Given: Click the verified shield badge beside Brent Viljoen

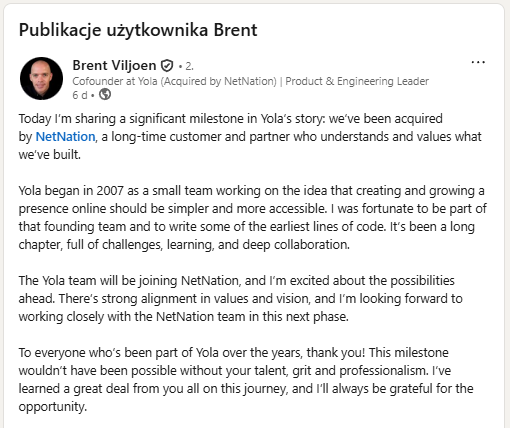Looking at the screenshot, I should 167,66.
